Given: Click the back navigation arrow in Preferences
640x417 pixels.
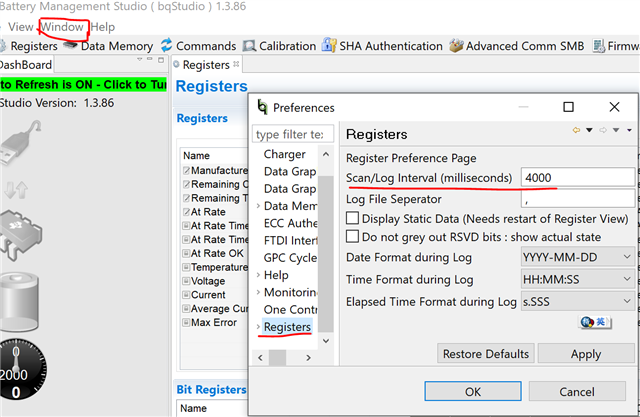Looking at the screenshot, I should pyautogui.click(x=577, y=130).
